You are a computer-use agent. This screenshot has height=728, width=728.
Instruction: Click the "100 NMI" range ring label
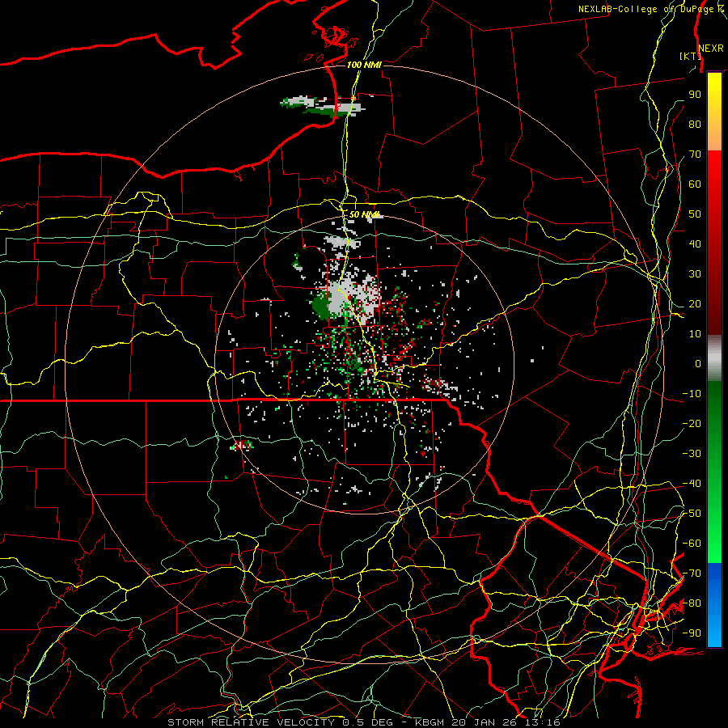[x=364, y=65]
